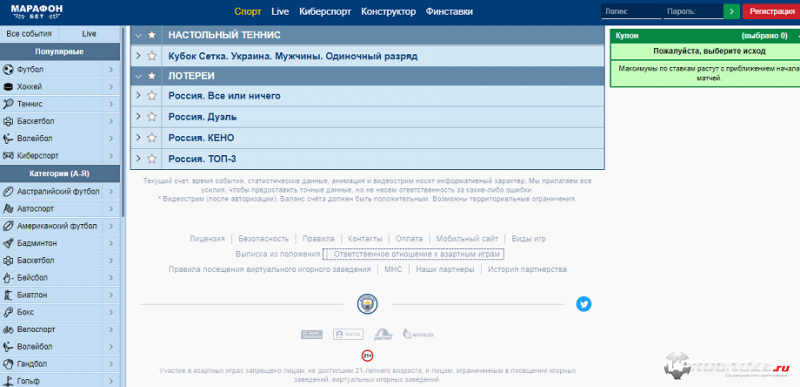Click the 21+ age restriction icon
Viewport: 800px width, 387px height.
pos(367,355)
